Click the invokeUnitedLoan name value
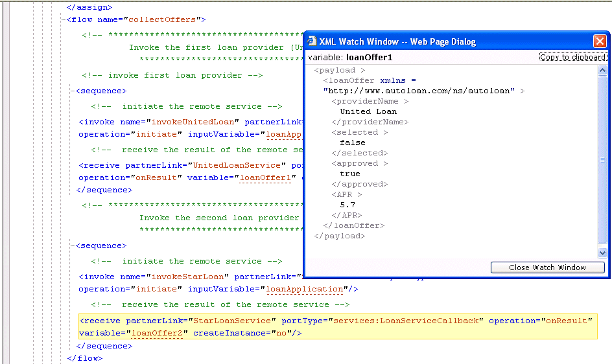 [193, 122]
